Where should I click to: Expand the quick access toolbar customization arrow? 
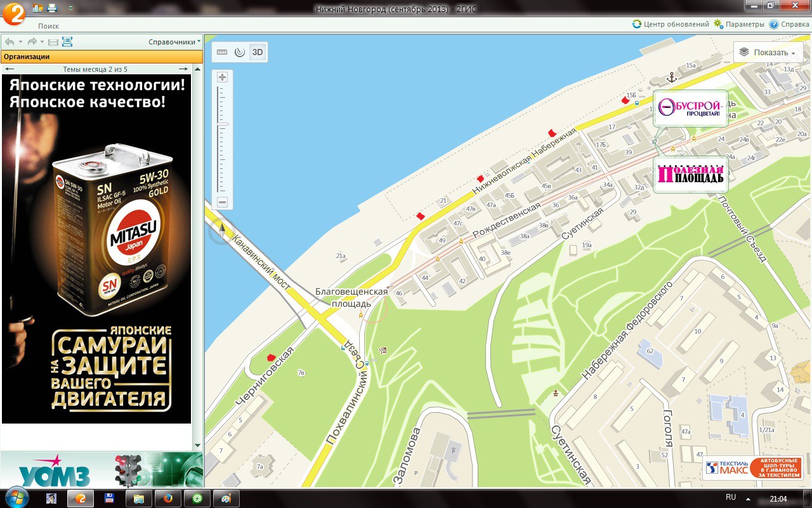tap(70, 8)
